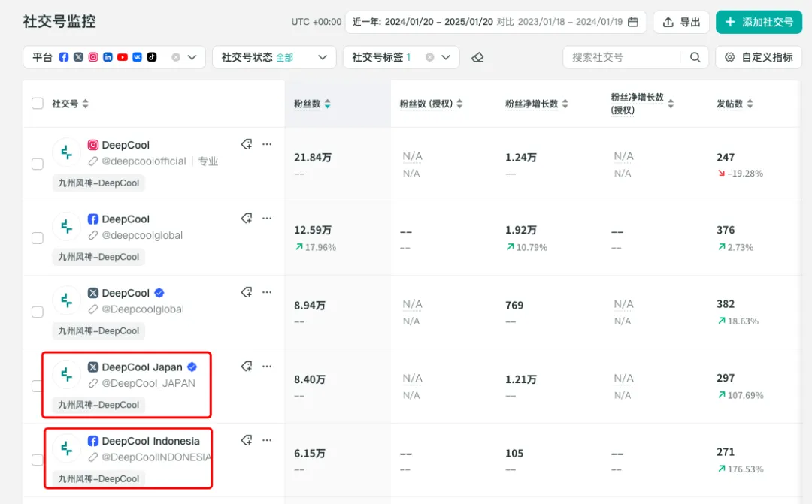
Task: Add tag to @Deepcoolglobal X account
Action: pos(247,292)
